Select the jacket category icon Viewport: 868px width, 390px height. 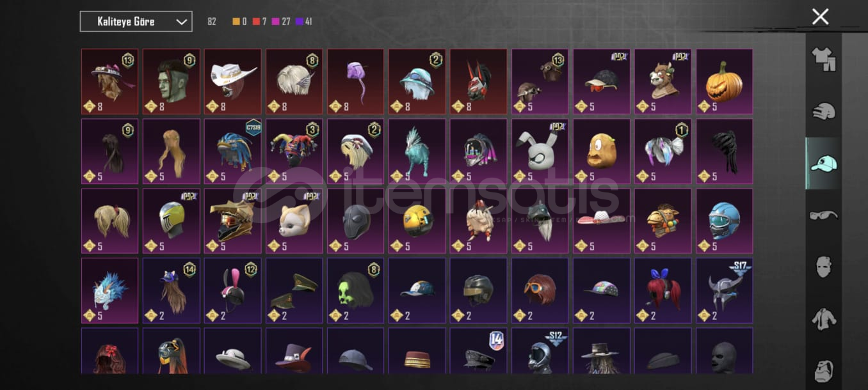[823, 318]
